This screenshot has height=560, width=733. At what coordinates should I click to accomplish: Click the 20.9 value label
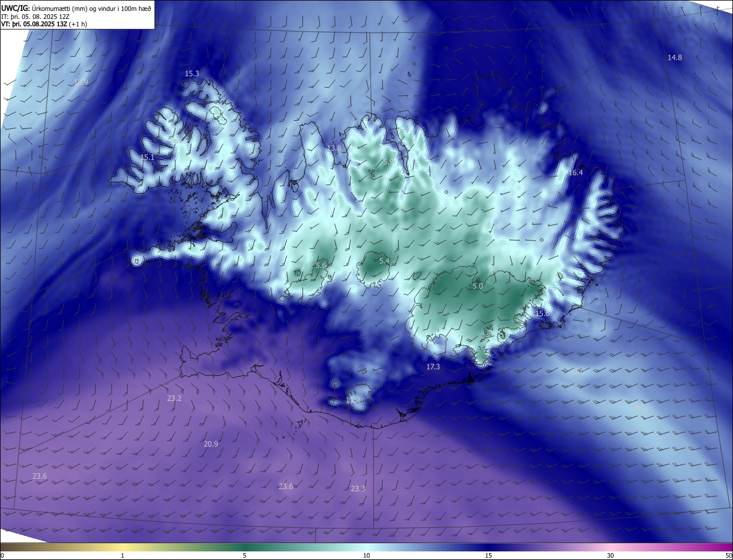[x=211, y=444]
